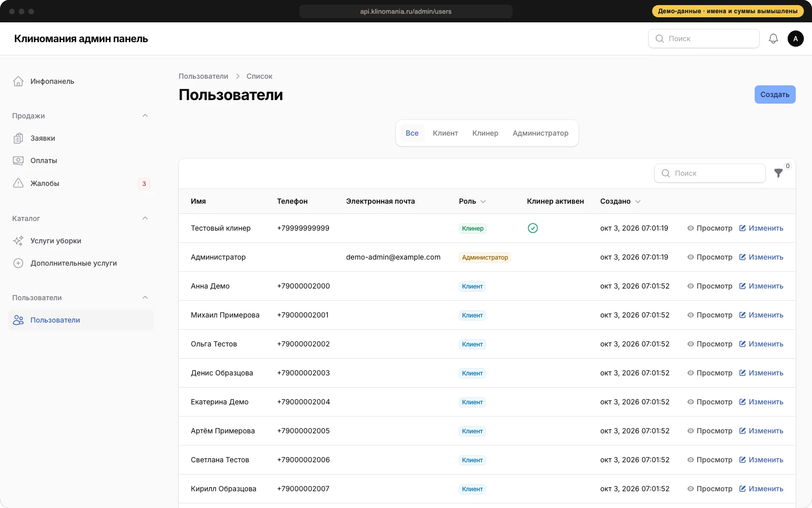The height and width of the screenshot is (508, 812).
Task: Click the Клинер role badge
Action: pyautogui.click(x=473, y=229)
